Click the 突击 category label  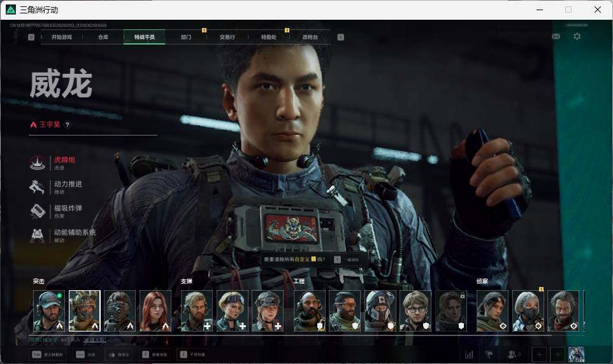pos(39,281)
